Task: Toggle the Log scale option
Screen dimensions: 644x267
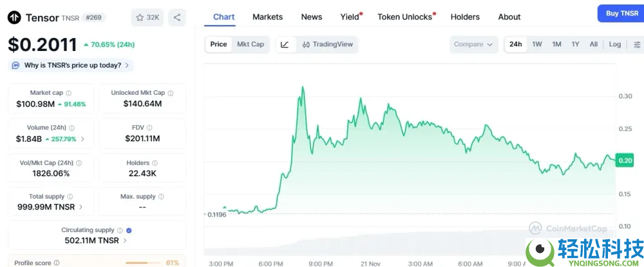Action: (x=615, y=44)
